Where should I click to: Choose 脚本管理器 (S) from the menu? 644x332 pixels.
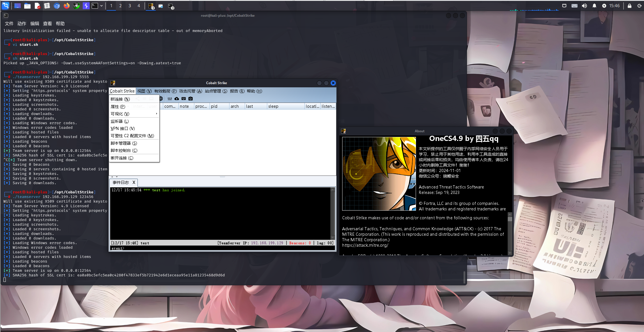click(124, 143)
